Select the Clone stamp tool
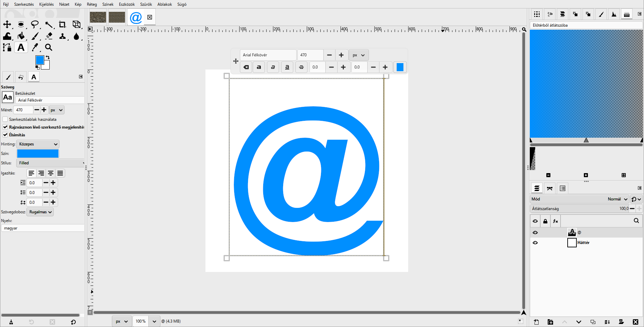The width and height of the screenshot is (644, 327). coord(63,36)
